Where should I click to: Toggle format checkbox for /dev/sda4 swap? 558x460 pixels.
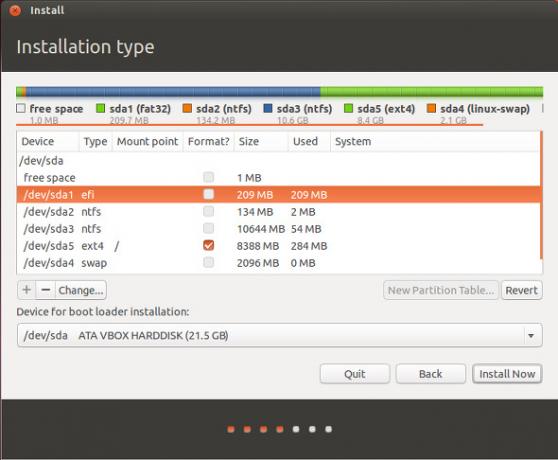pyautogui.click(x=209, y=263)
